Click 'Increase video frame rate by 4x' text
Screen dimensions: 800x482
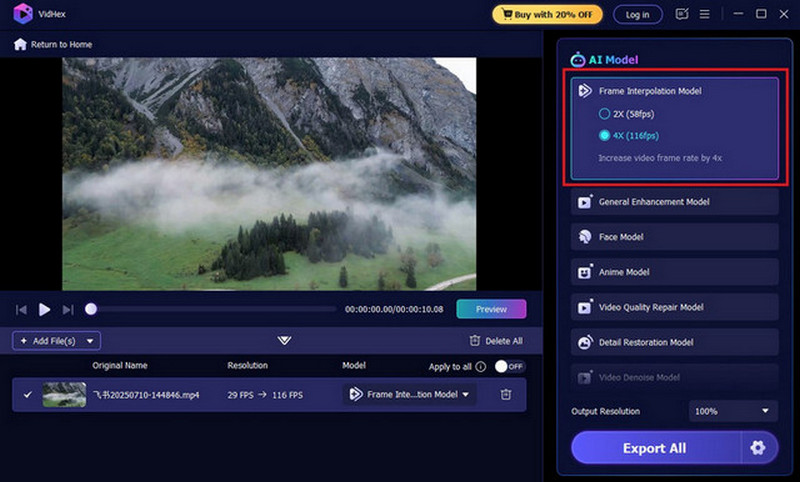660,158
